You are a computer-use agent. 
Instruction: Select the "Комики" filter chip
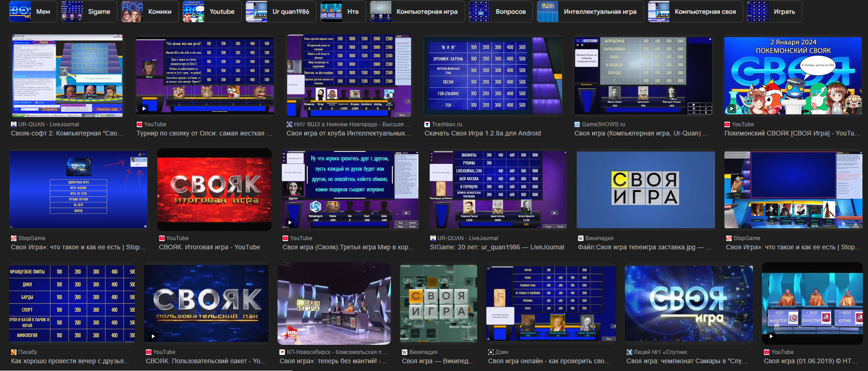(150, 11)
